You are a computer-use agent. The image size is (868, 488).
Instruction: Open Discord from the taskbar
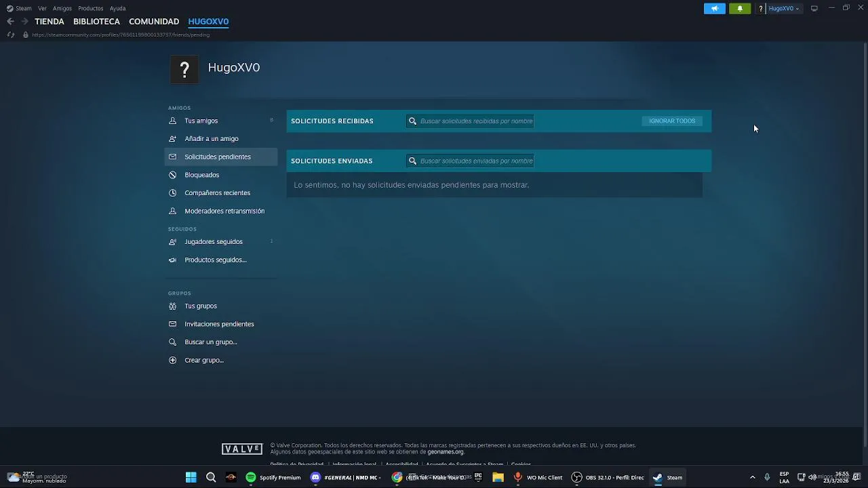[x=344, y=477]
